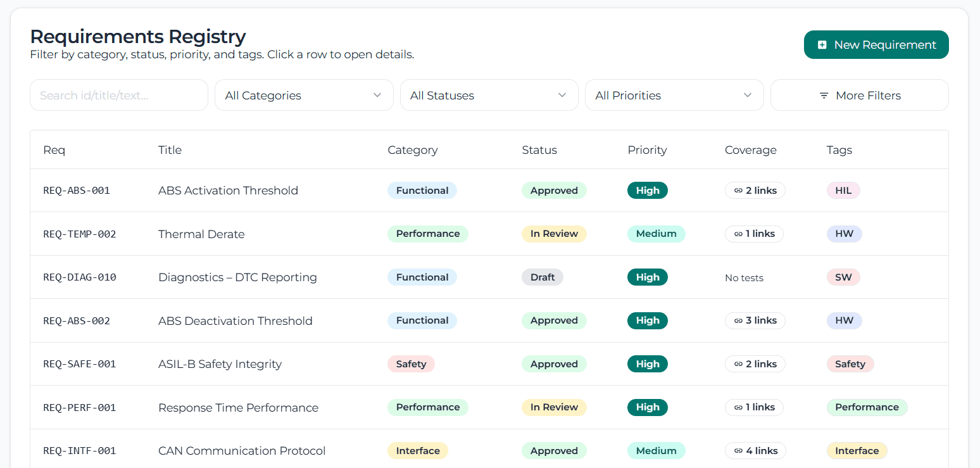
Task: Open the All Priorities dropdown
Action: pyautogui.click(x=674, y=96)
